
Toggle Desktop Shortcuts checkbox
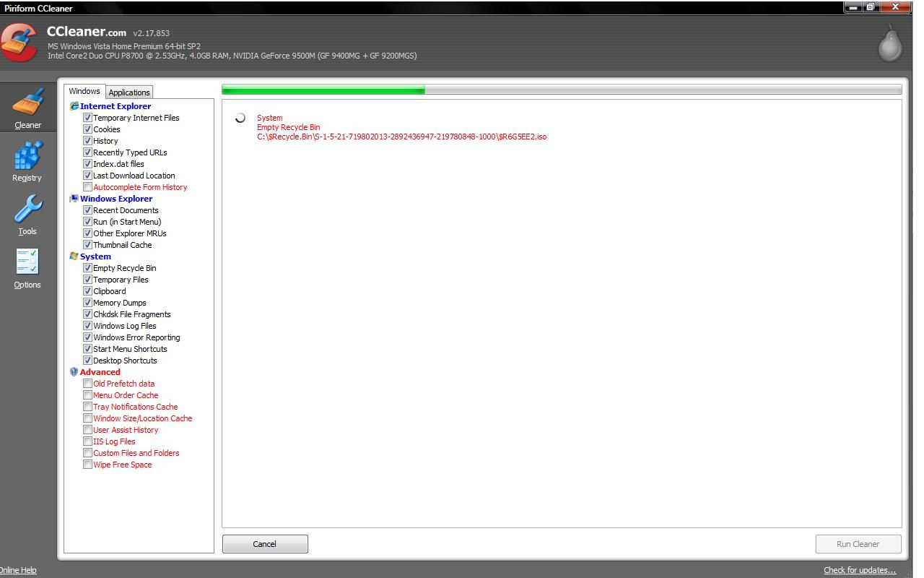point(87,361)
